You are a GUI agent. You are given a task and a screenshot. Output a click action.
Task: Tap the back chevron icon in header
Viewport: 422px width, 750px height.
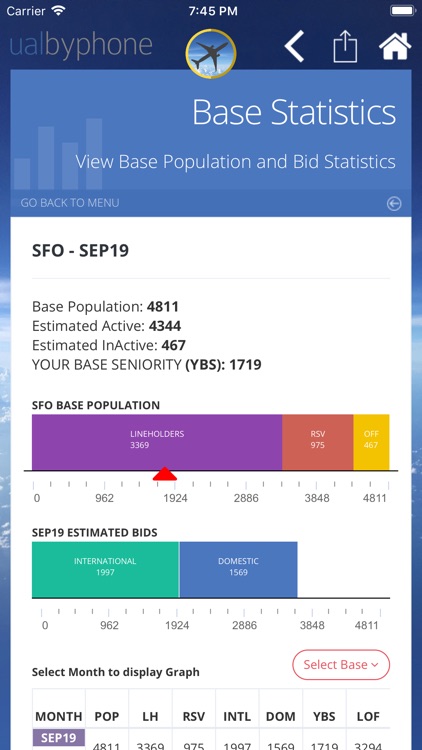click(x=294, y=46)
